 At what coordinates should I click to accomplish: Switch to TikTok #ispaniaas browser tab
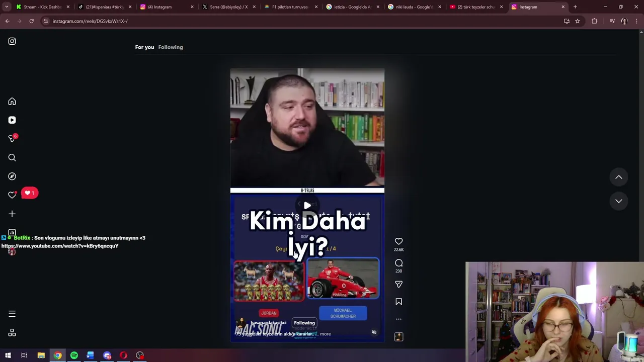click(105, 7)
